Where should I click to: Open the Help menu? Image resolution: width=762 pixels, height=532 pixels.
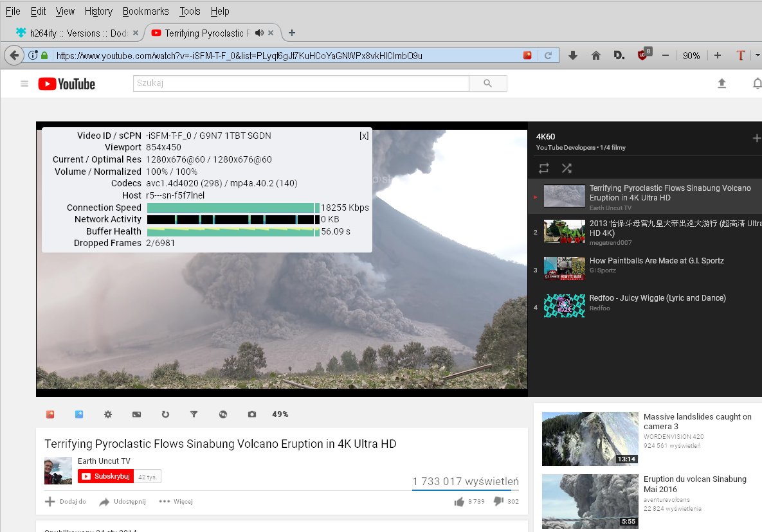(220, 11)
